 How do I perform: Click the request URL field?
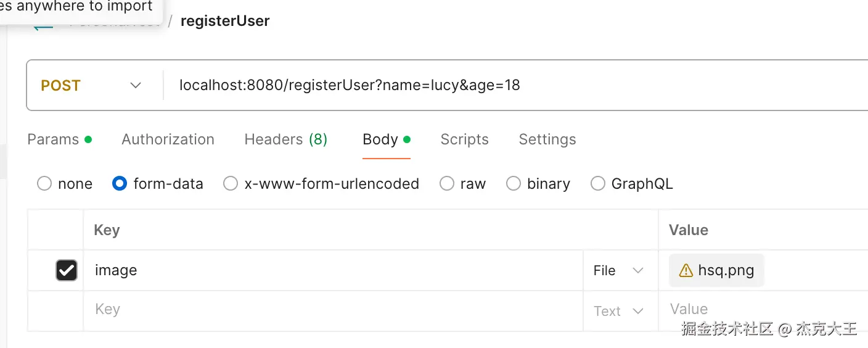tap(432, 85)
